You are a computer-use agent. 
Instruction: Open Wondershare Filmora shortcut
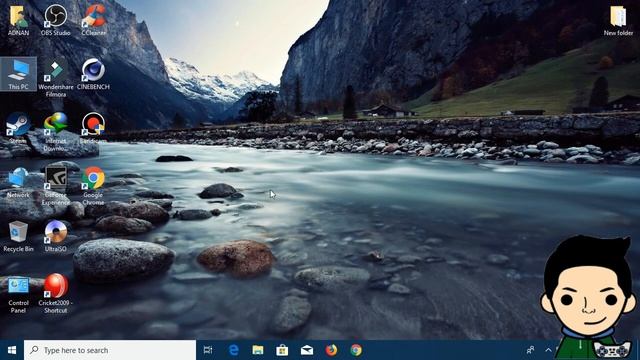tap(56, 78)
